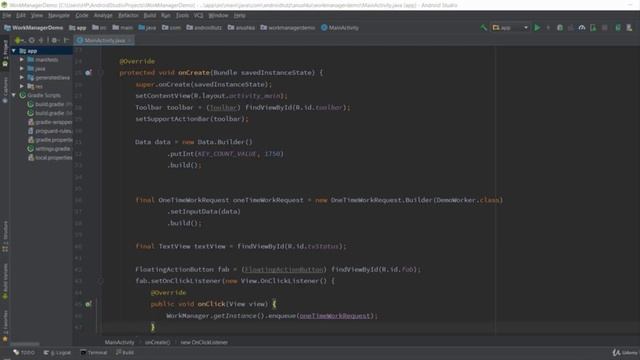Select the second build.gradle file
This screenshot has width=640, height=360.
tap(49, 113)
